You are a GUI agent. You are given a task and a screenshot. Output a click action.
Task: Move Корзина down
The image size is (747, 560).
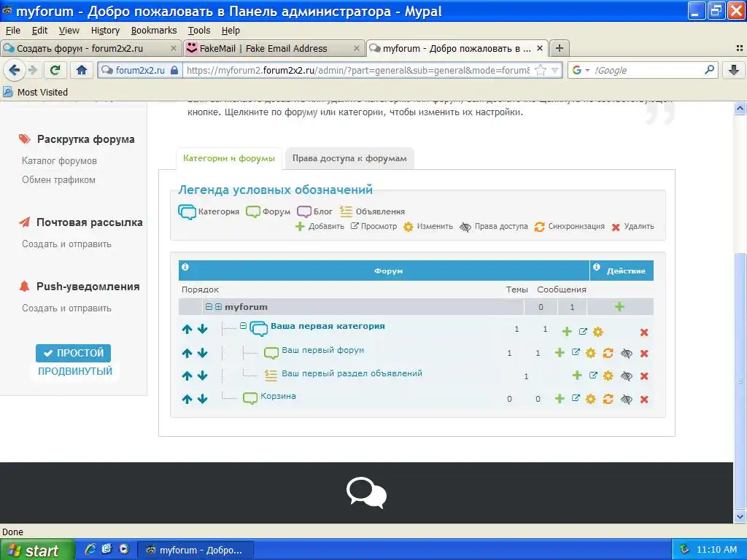(203, 399)
